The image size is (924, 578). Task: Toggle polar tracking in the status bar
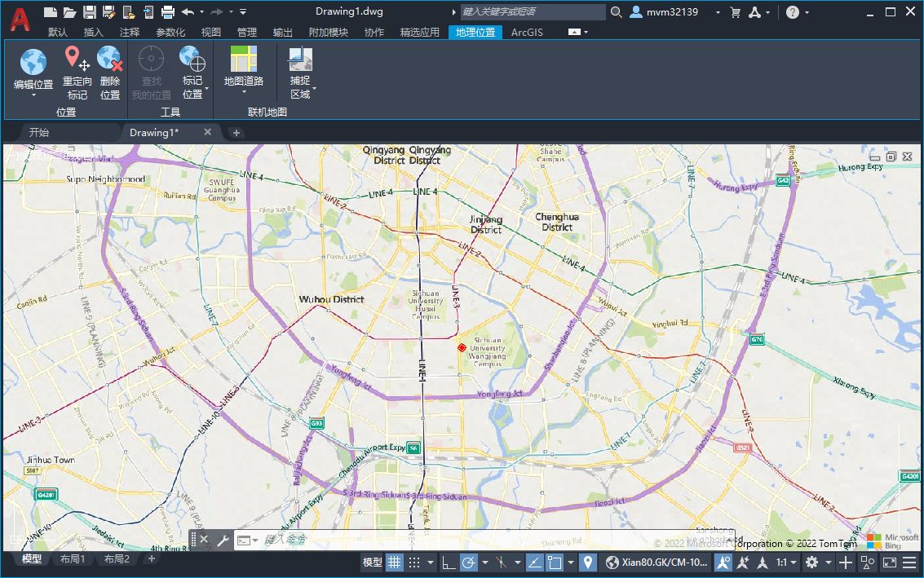tap(468, 562)
